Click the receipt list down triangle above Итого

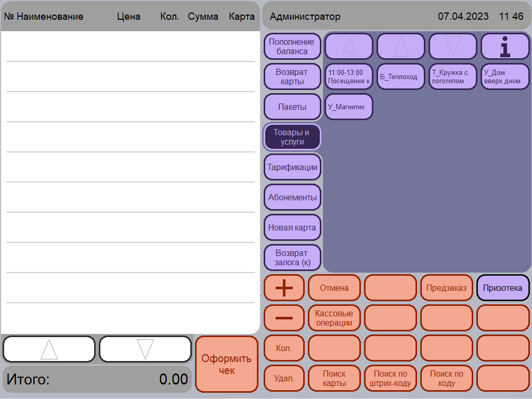pos(145,349)
